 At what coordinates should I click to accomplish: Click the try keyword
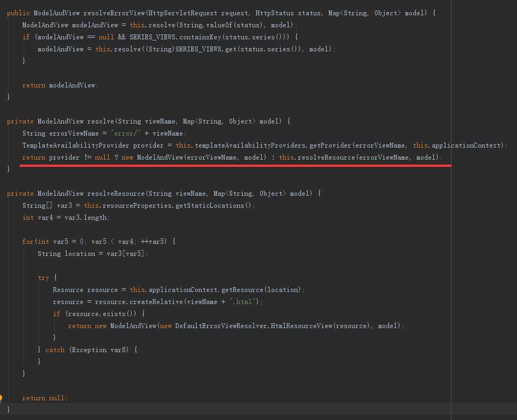43,278
